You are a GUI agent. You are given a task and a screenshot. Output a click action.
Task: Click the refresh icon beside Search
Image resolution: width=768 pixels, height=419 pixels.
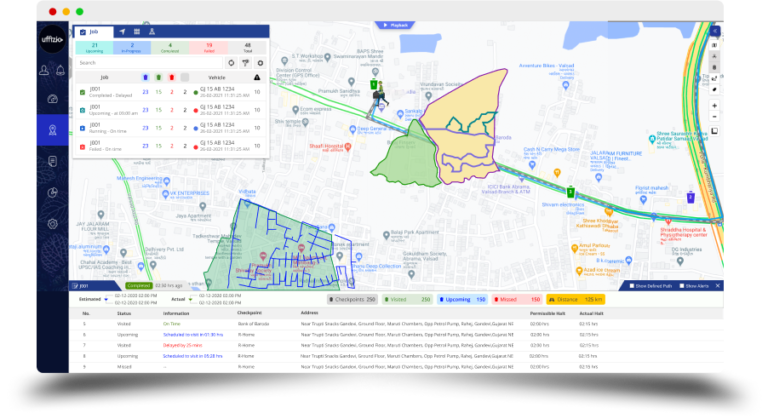pyautogui.click(x=231, y=63)
